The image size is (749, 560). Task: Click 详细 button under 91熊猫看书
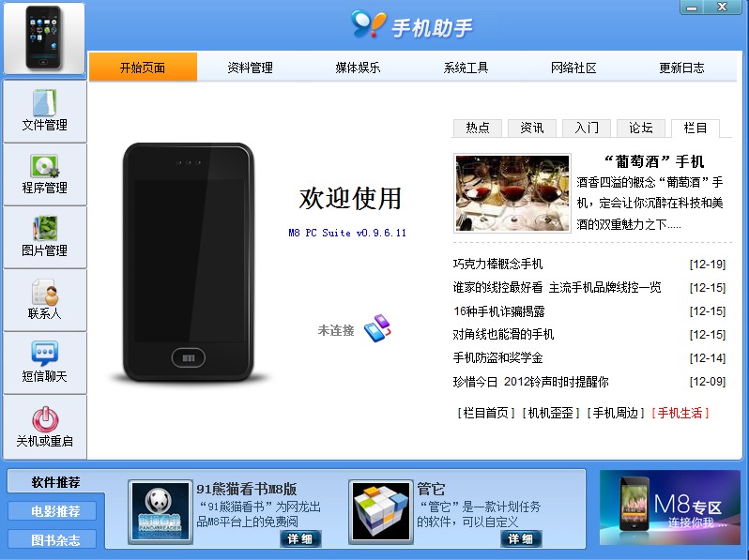pos(300,539)
